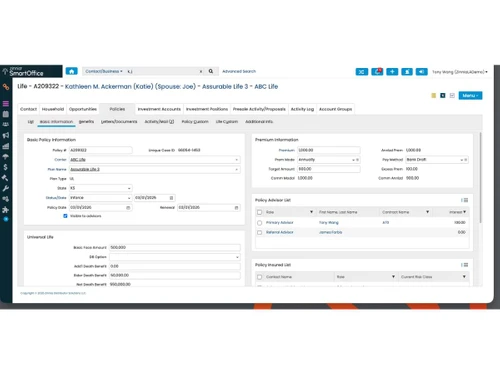Click the shuffle arrows toolbar icon
500x375 pixels.
362,72
